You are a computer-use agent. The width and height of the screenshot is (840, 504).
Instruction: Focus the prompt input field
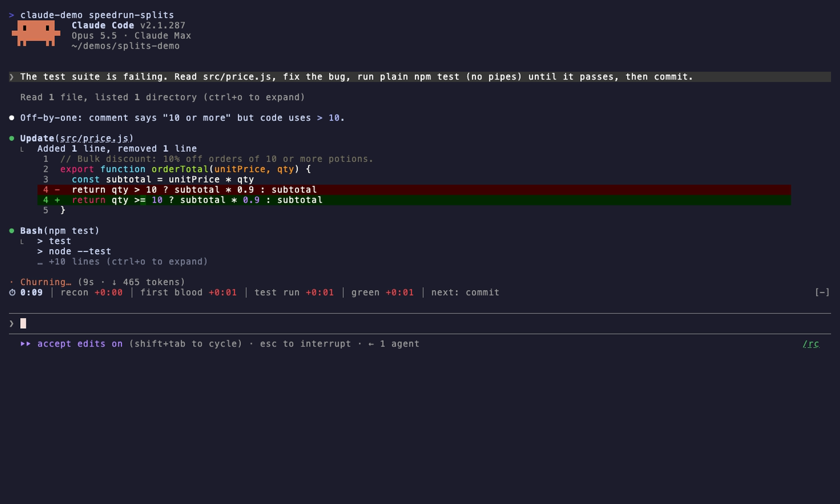(x=420, y=324)
